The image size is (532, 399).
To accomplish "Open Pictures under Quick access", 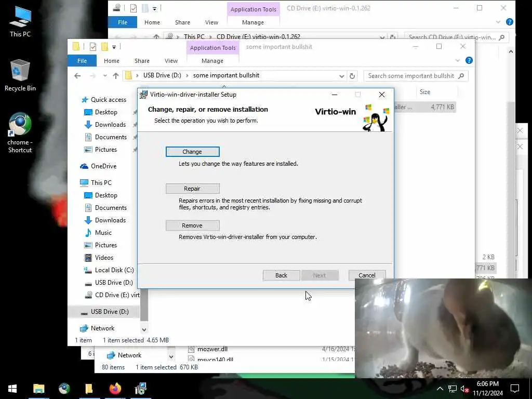I will point(100,150).
